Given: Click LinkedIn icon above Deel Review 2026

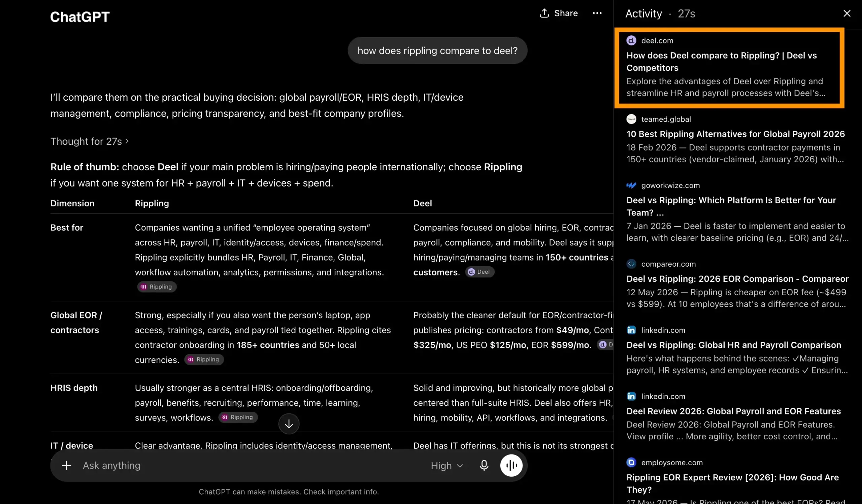Looking at the screenshot, I should point(631,396).
